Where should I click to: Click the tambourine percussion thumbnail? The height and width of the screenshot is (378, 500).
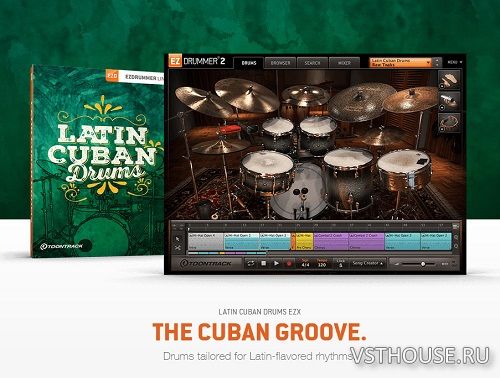click(x=449, y=122)
